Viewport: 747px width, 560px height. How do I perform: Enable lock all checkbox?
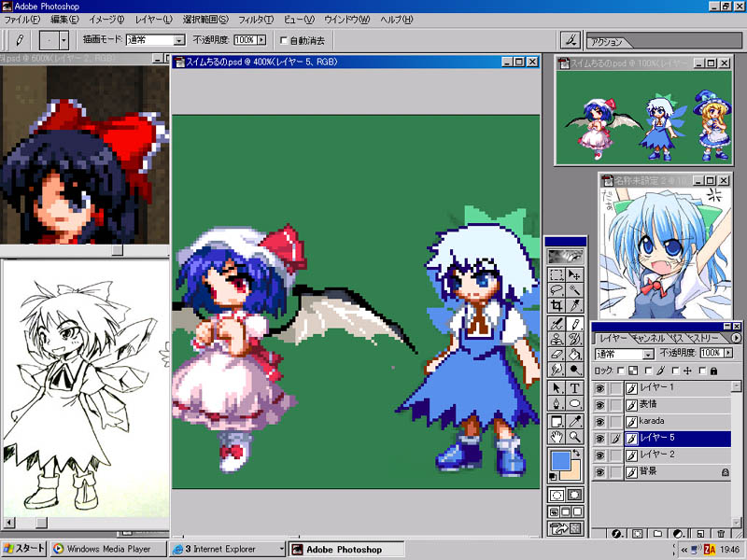(x=702, y=370)
